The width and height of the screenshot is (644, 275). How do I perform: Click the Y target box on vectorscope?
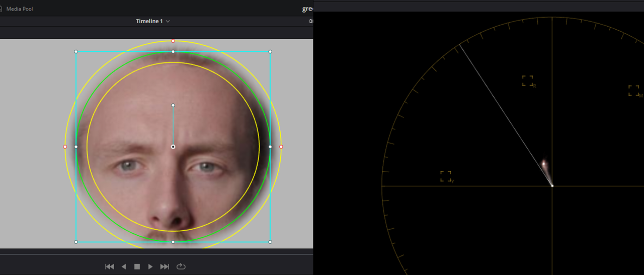point(445,176)
